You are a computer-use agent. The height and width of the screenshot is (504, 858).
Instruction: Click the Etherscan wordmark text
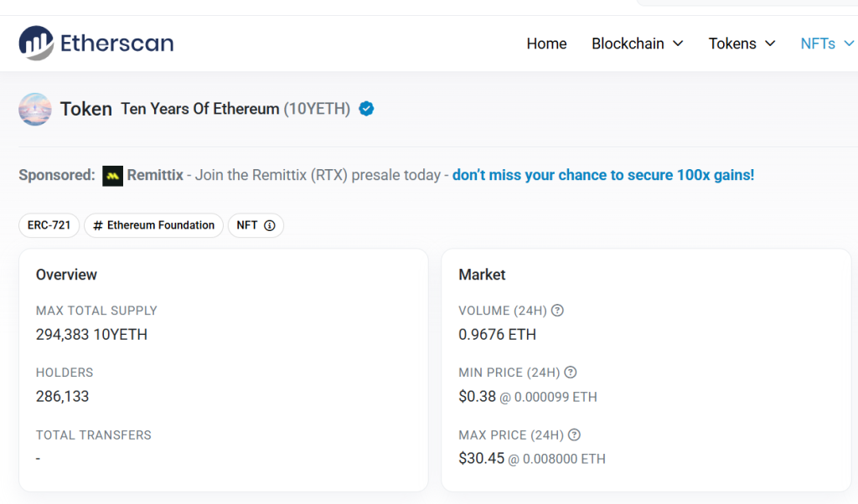tap(117, 44)
